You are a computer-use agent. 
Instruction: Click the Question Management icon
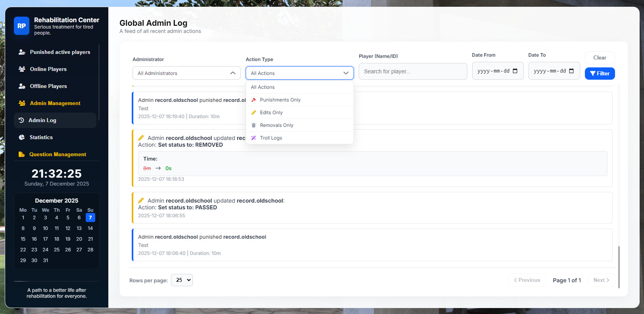22,154
